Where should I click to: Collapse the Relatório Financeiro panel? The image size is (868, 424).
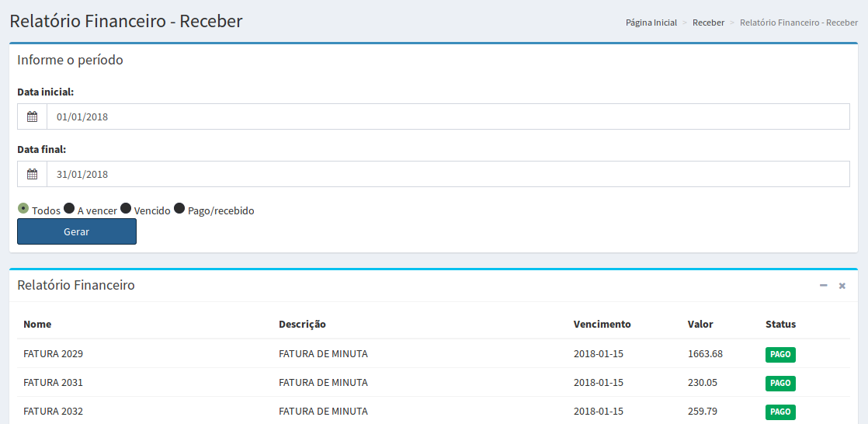[823, 286]
